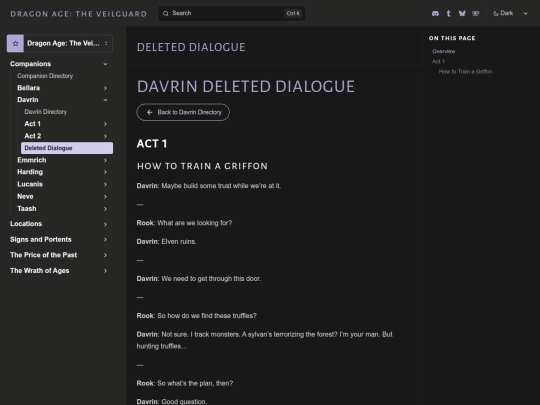Open Companion Directory in sidebar

pos(45,76)
